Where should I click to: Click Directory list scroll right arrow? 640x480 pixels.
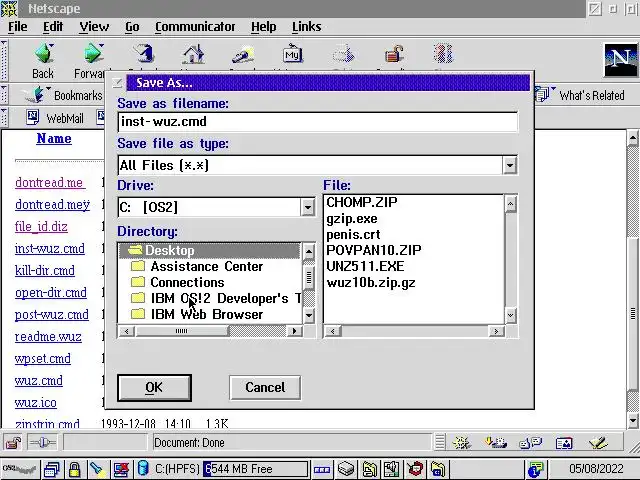294,331
